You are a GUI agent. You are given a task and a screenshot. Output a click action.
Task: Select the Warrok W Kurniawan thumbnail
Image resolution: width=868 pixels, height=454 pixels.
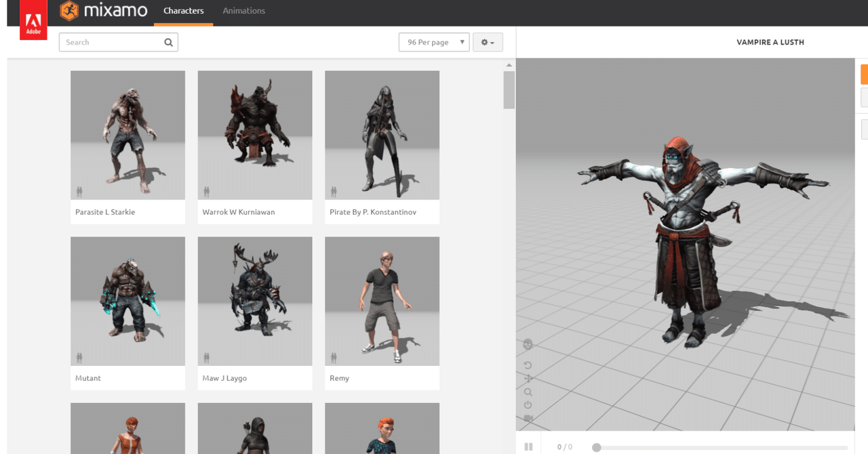255,135
